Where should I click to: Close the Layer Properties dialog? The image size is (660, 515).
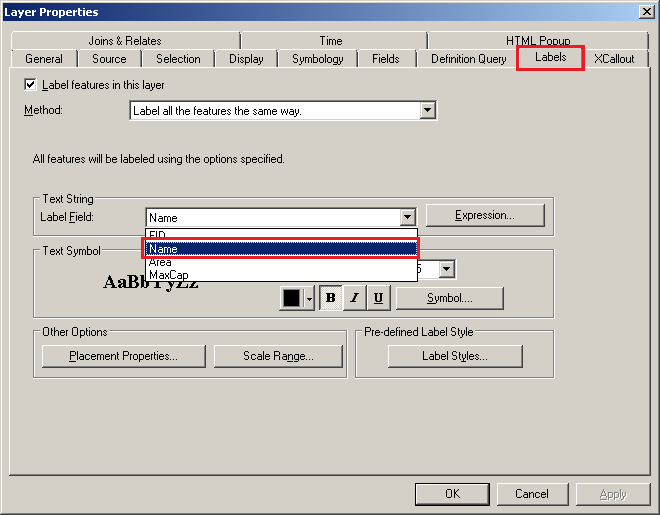point(646,11)
